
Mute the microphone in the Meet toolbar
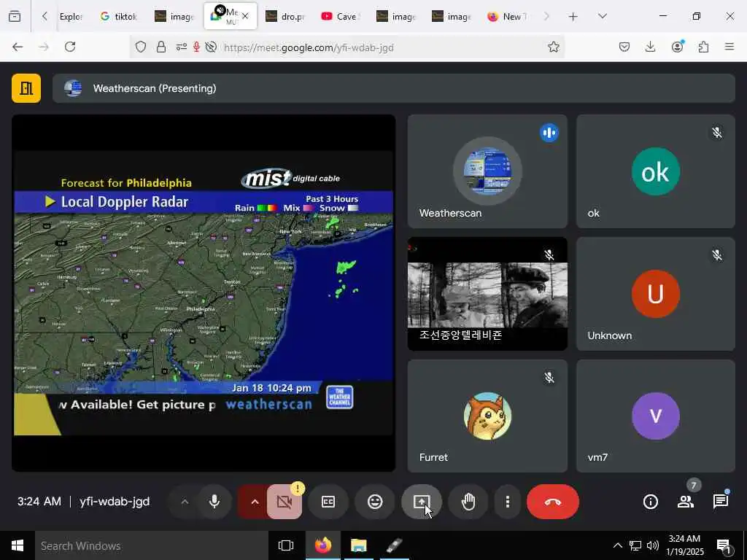[214, 502]
